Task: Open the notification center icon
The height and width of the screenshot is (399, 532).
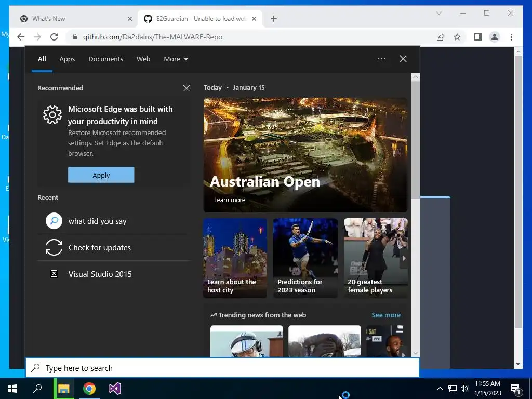Action: [x=515, y=389]
